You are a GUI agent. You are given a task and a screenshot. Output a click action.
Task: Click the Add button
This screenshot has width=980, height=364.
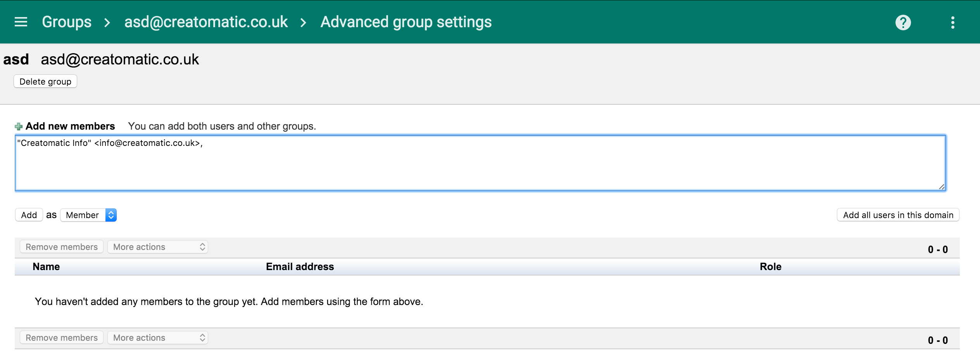[29, 215]
